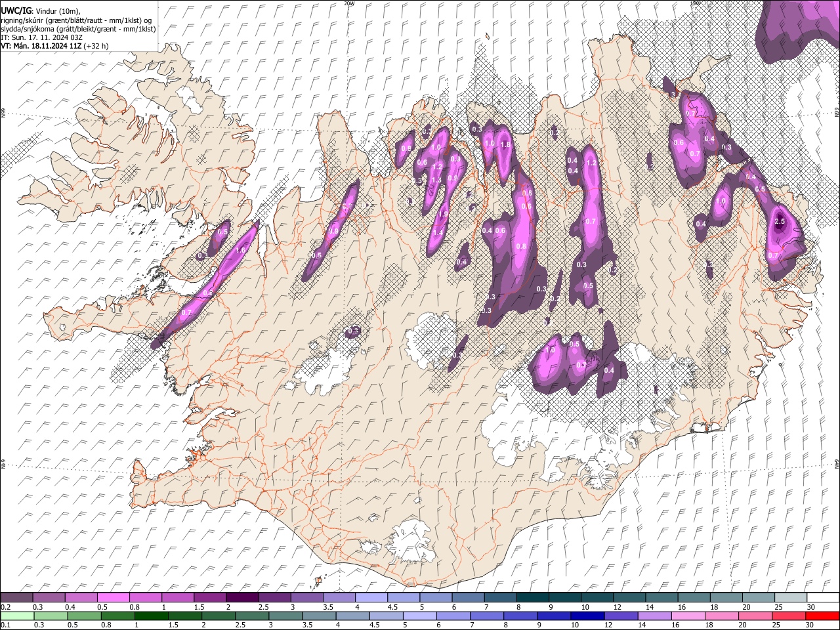
Task: Click the '4.5' label on the lower scale
Action: 375,625
